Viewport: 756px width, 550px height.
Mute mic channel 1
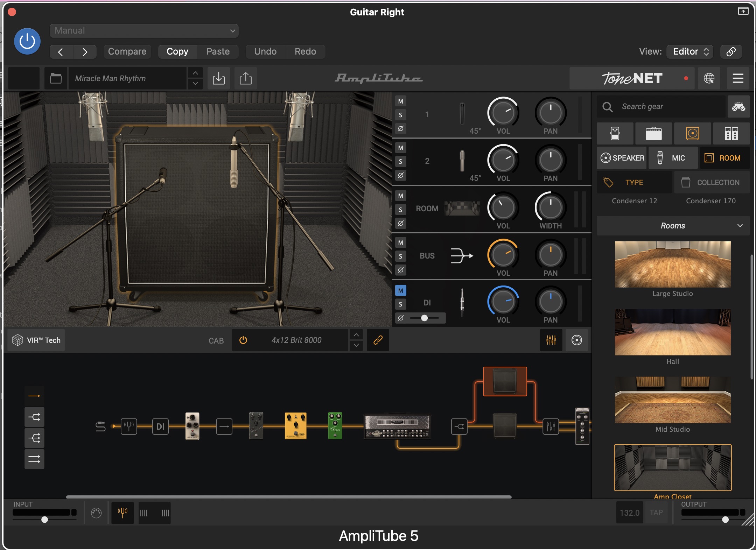pos(401,101)
